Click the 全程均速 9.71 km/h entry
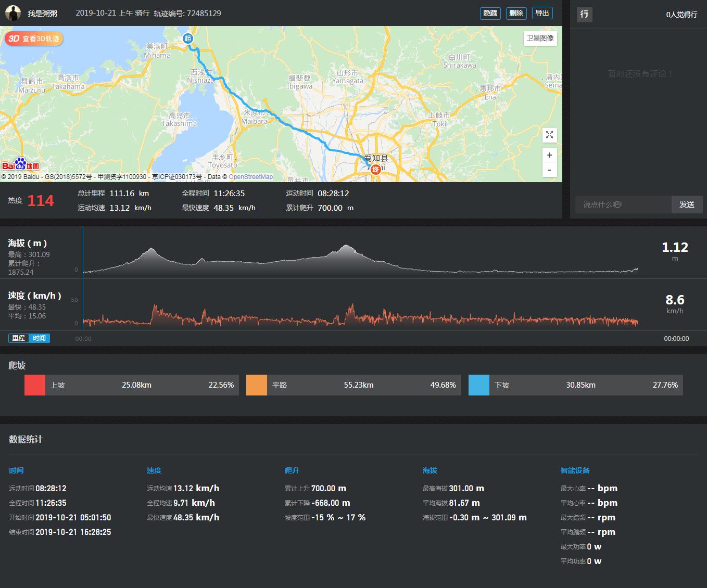The image size is (707, 588). point(181,503)
